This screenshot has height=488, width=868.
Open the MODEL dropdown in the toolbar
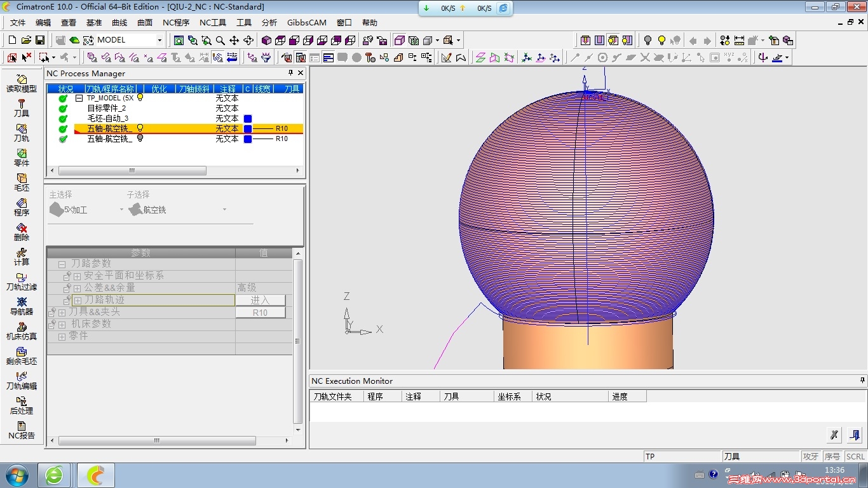tap(159, 40)
